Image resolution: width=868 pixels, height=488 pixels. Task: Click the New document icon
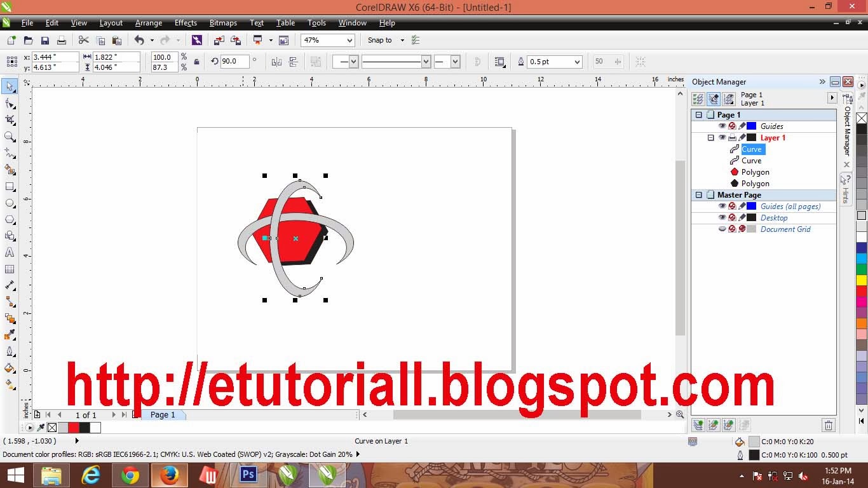(11, 40)
